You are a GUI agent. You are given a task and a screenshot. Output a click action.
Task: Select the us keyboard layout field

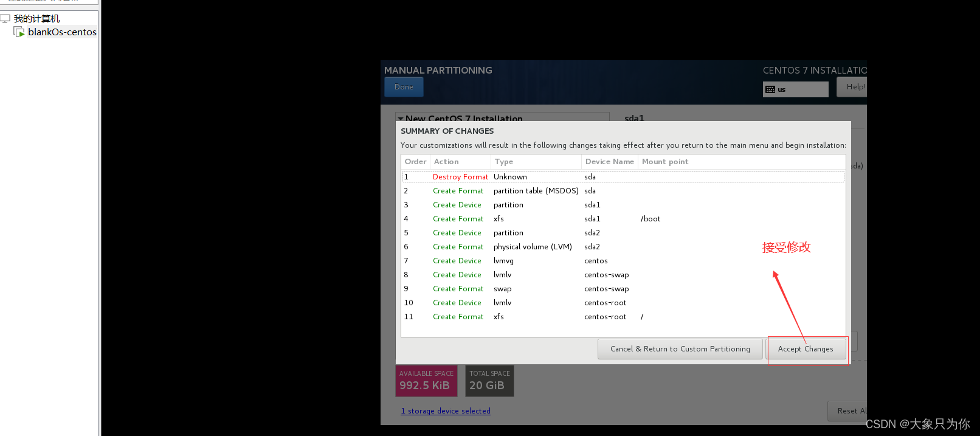tap(796, 89)
